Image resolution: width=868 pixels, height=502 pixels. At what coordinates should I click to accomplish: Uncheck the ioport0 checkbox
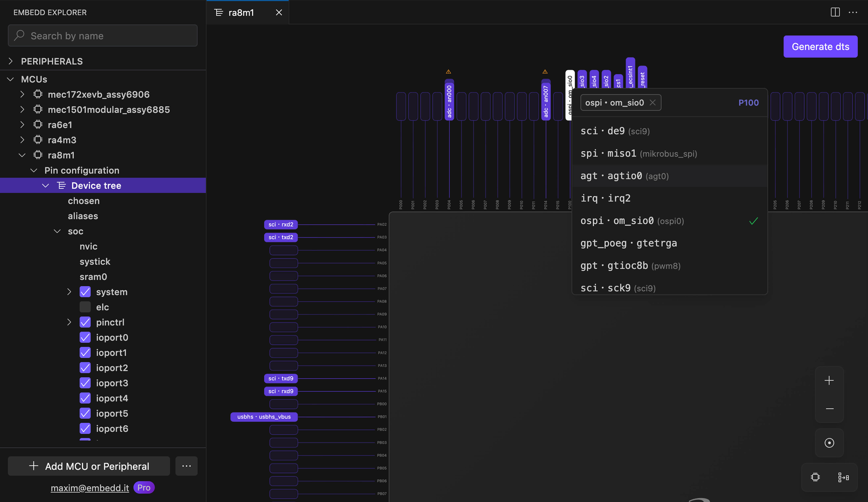click(85, 337)
